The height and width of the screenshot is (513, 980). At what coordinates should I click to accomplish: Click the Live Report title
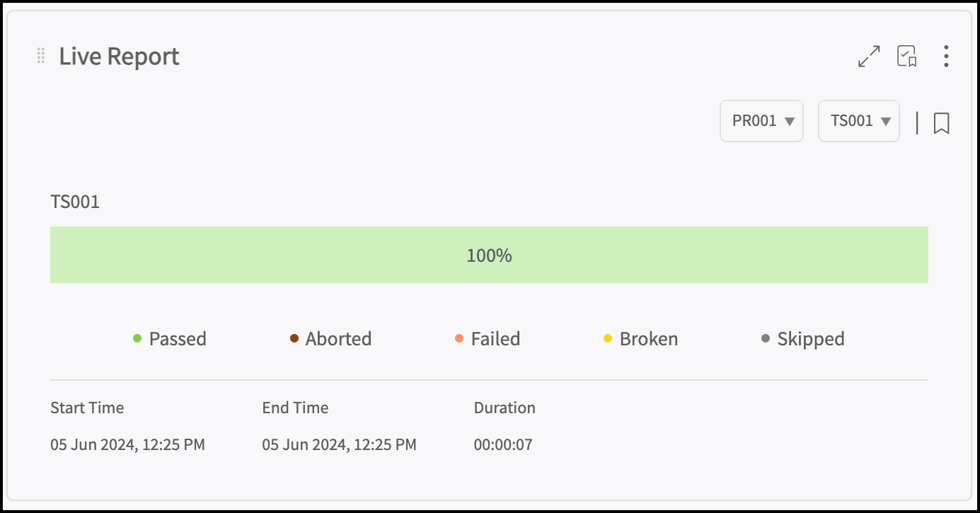(119, 57)
